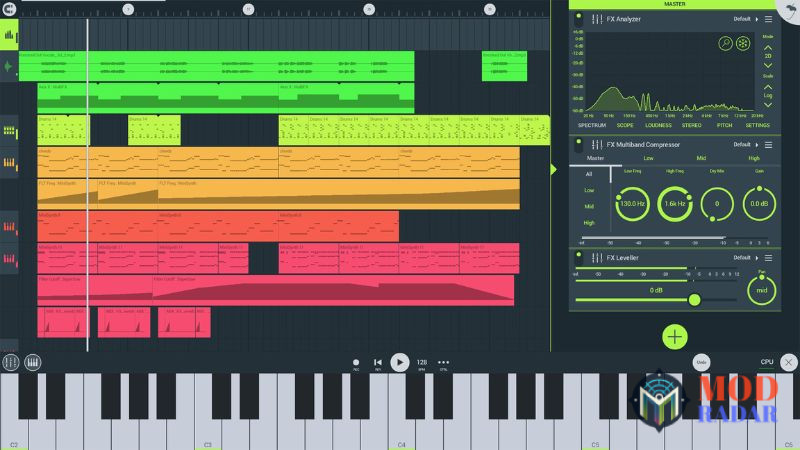Click the High Freq 1.6k Hz knob
This screenshot has height=450, width=800.
click(x=674, y=204)
